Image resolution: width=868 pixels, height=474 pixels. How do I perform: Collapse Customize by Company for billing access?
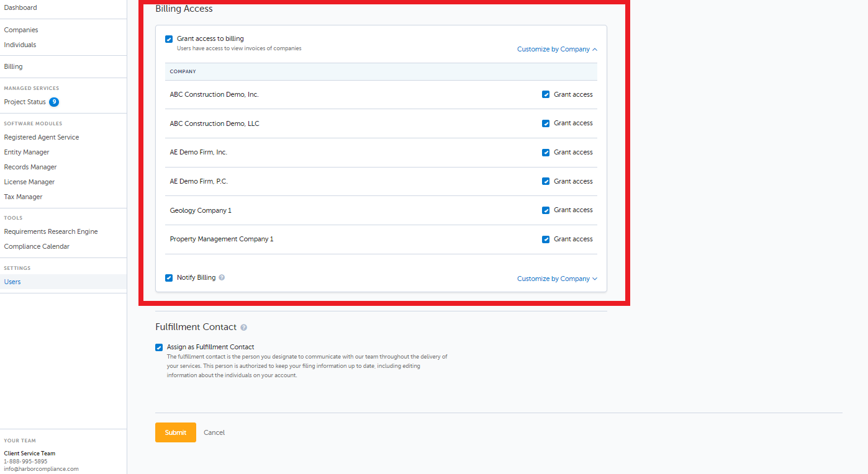557,49
